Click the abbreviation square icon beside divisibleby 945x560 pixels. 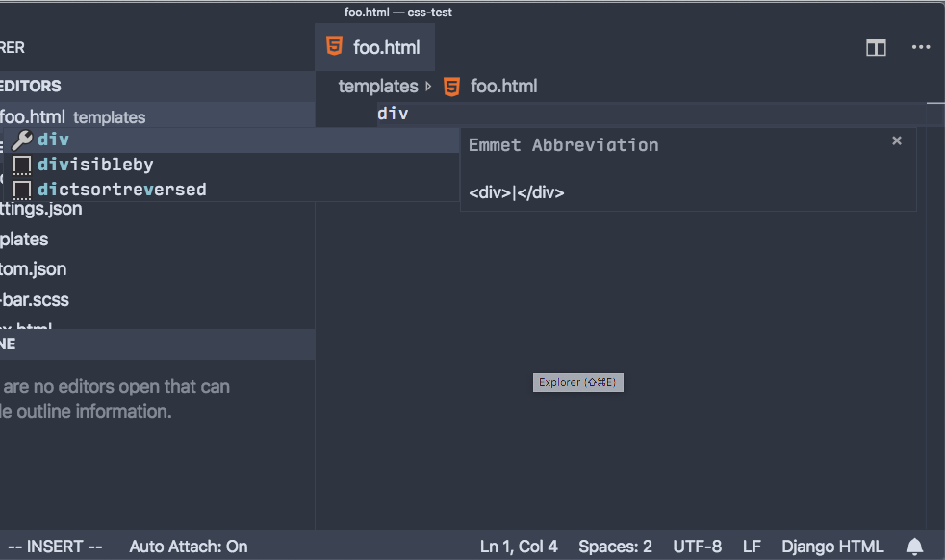click(22, 164)
